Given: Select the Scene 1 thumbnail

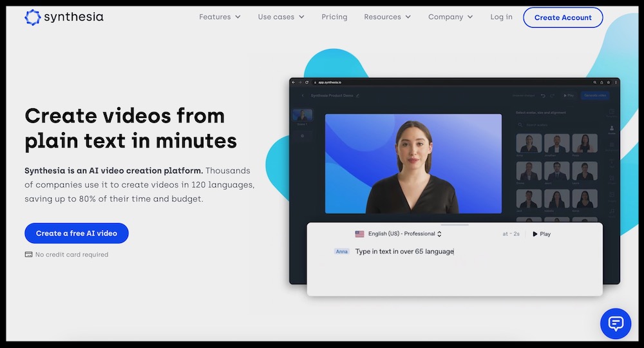Looking at the screenshot, I should [302, 115].
